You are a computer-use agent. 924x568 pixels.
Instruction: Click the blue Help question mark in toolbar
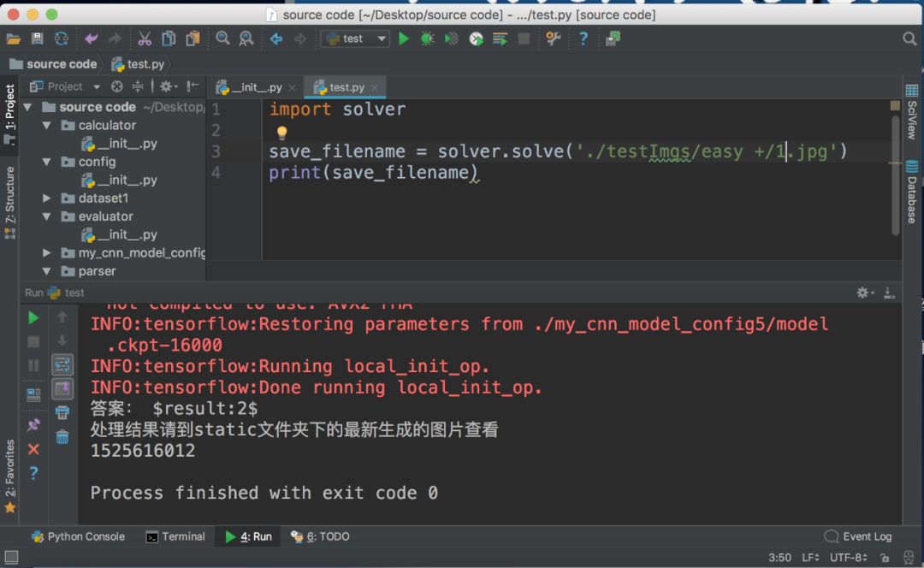(583, 38)
